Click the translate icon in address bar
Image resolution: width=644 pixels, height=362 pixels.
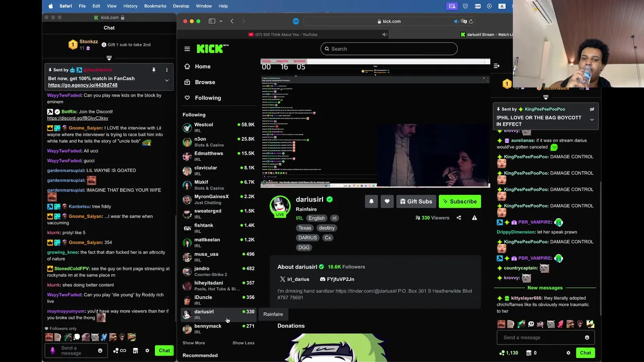coord(464,21)
